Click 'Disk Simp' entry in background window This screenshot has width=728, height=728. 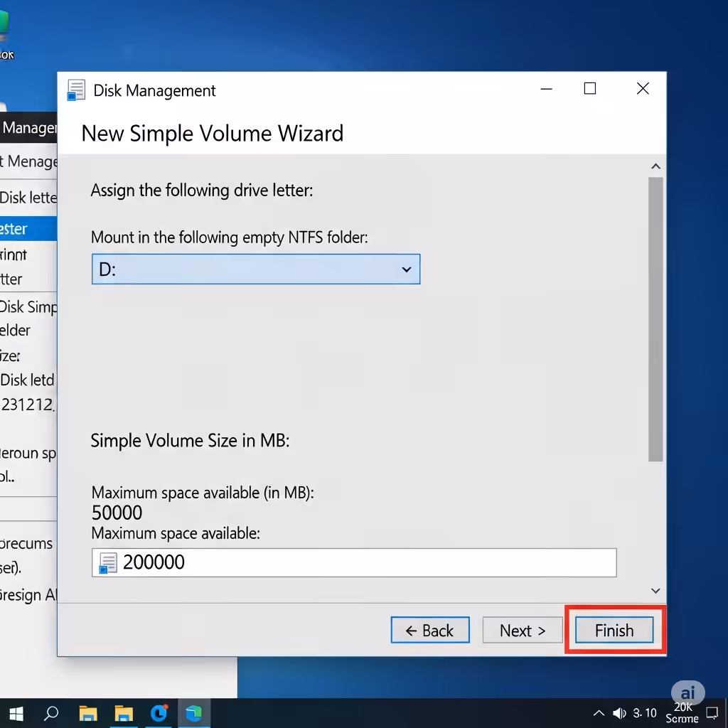point(28,307)
